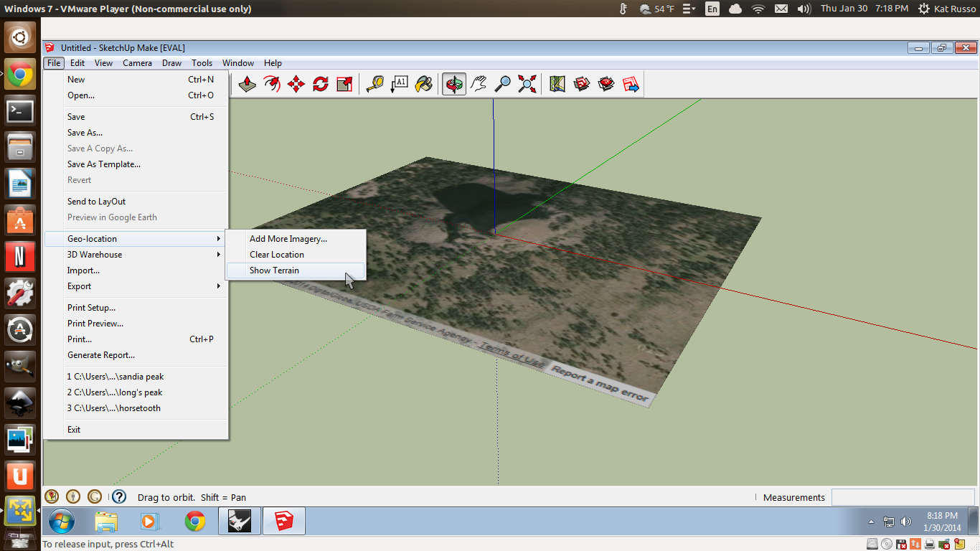Select the Tape Measure tool
Screen dimensions: 980x551
click(x=375, y=84)
